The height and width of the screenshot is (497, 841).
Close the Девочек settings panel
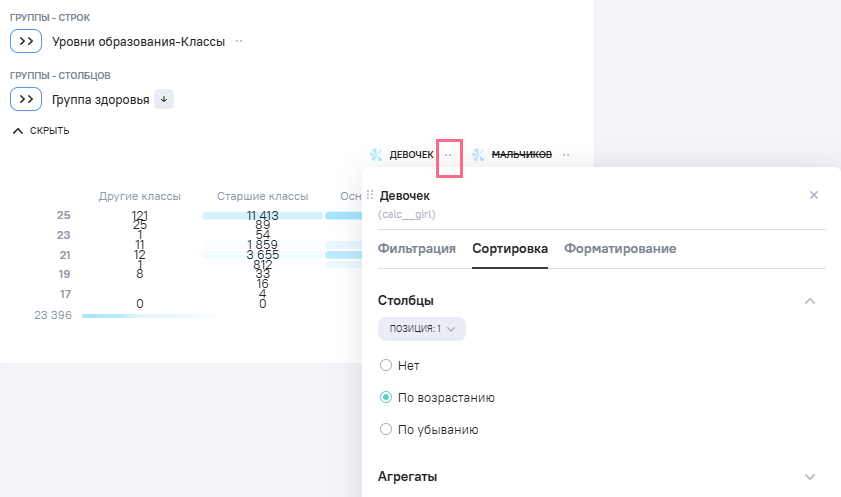coord(814,195)
